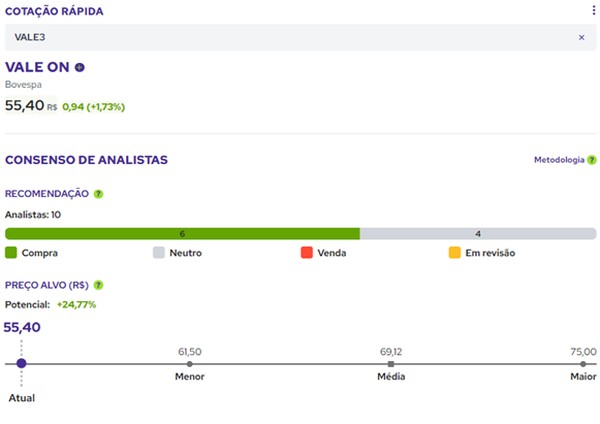The width and height of the screenshot is (600, 424).
Task: Click the gray Neutro legend swatch
Action: [159, 253]
